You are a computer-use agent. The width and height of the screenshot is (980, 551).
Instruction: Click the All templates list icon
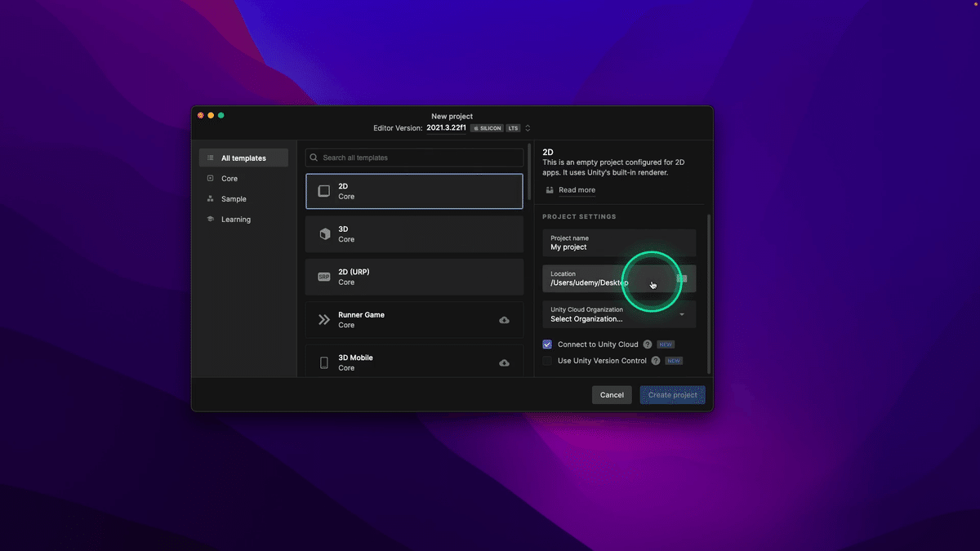(211, 158)
